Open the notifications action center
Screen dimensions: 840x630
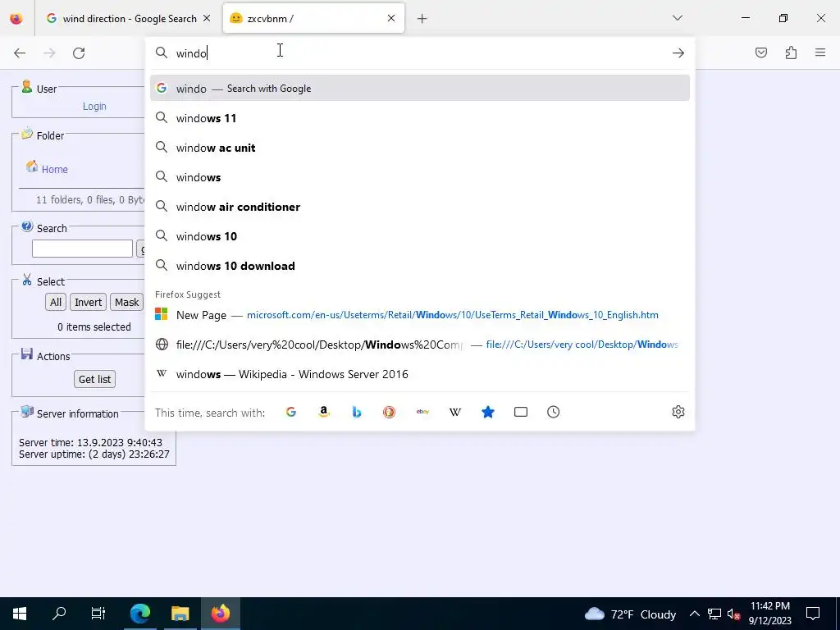(813, 614)
